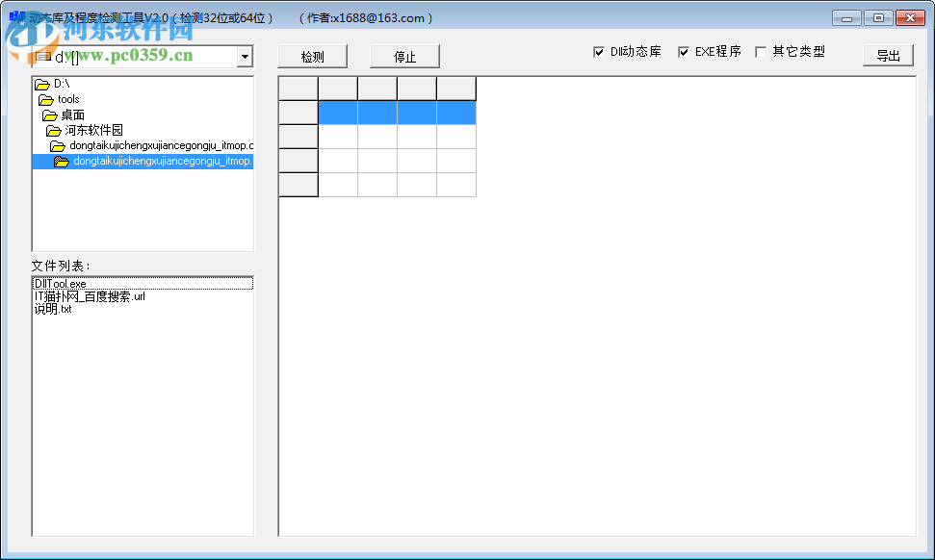This screenshot has width=935, height=560.
Task: Click the 河东软件园 folder icon
Action: click(x=54, y=131)
